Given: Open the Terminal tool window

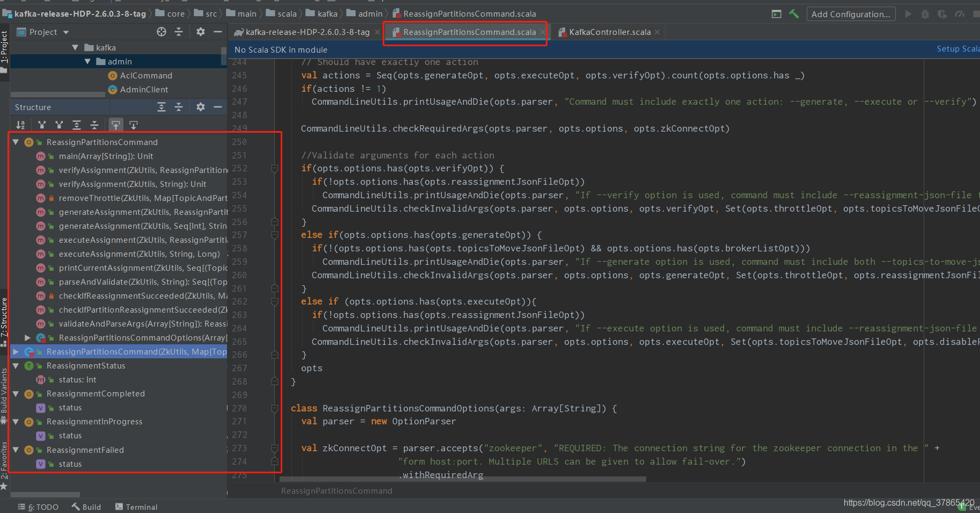Looking at the screenshot, I should [x=136, y=507].
